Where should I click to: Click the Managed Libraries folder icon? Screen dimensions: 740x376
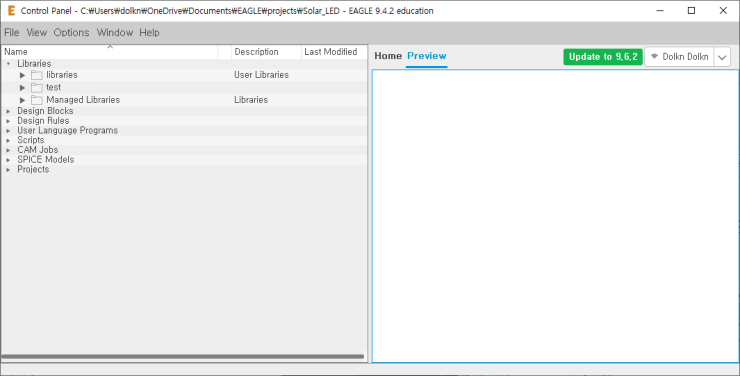pos(37,100)
